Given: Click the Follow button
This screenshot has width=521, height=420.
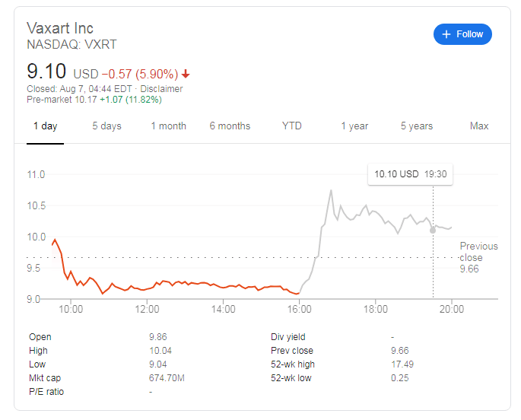Looking at the screenshot, I should tap(463, 34).
